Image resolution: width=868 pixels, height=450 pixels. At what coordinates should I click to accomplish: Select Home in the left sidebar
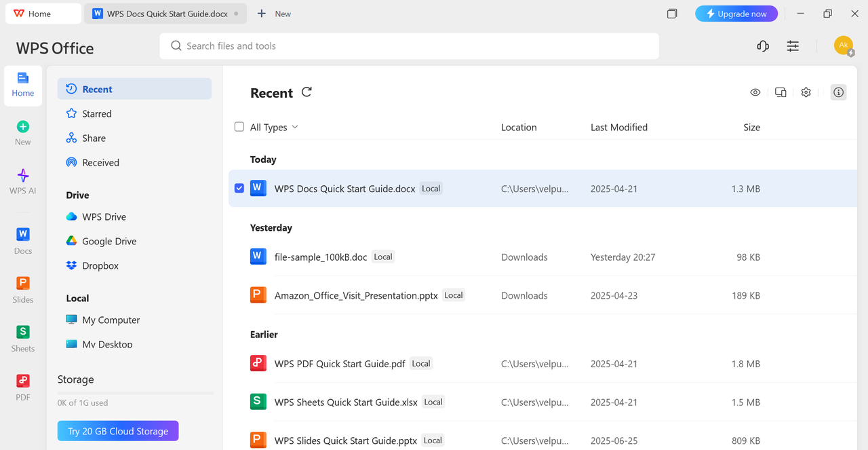23,86
